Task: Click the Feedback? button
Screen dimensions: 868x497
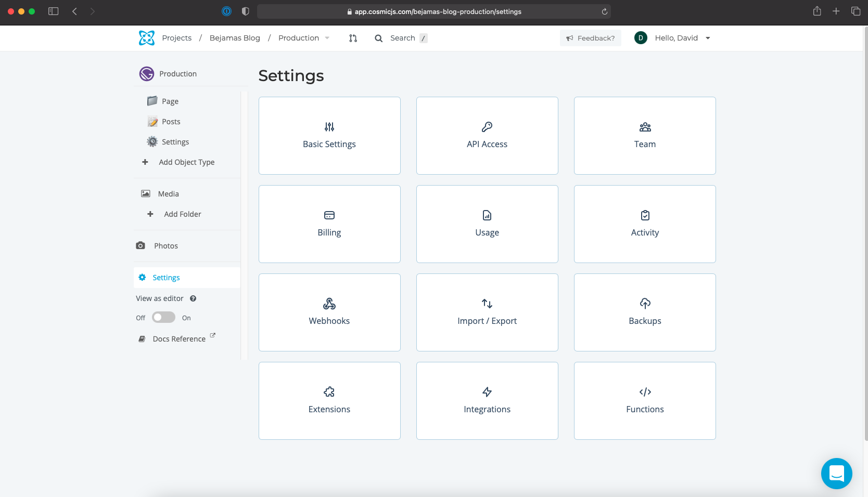Action: 591,38
